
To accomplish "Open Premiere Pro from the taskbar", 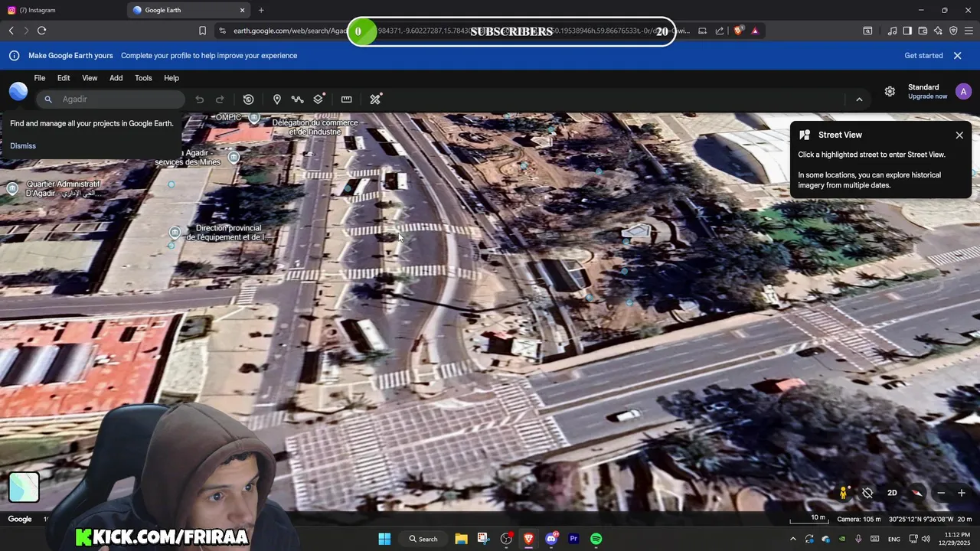I will 573,539.
